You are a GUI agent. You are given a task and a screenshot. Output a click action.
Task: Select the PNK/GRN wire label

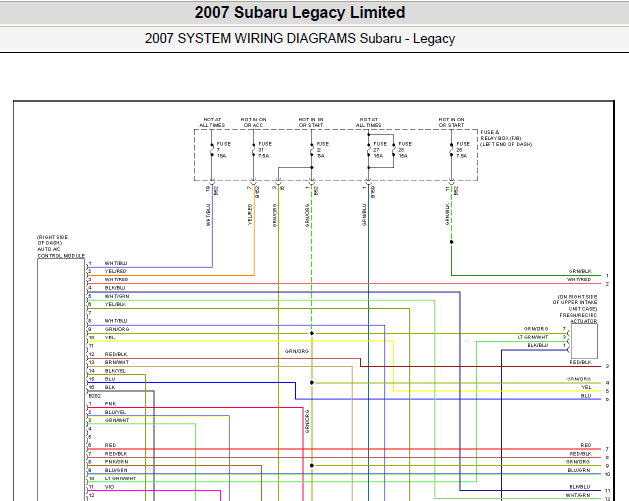click(x=116, y=462)
